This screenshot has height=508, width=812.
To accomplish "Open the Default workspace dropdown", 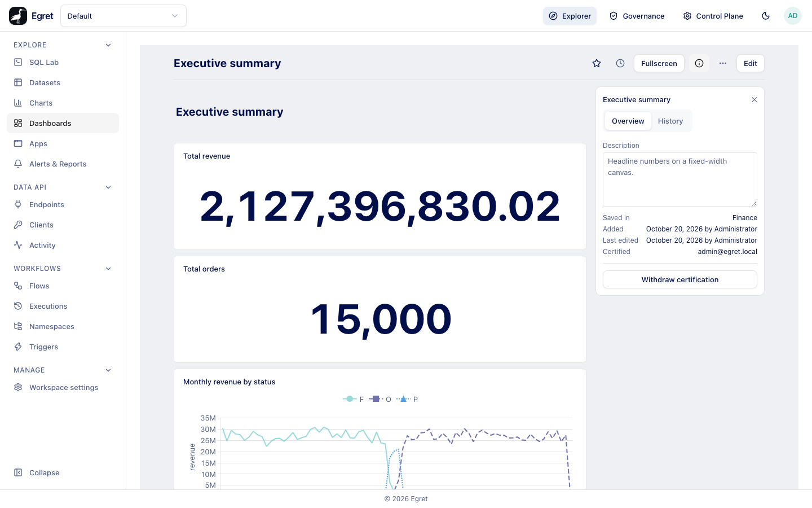I will (x=123, y=16).
